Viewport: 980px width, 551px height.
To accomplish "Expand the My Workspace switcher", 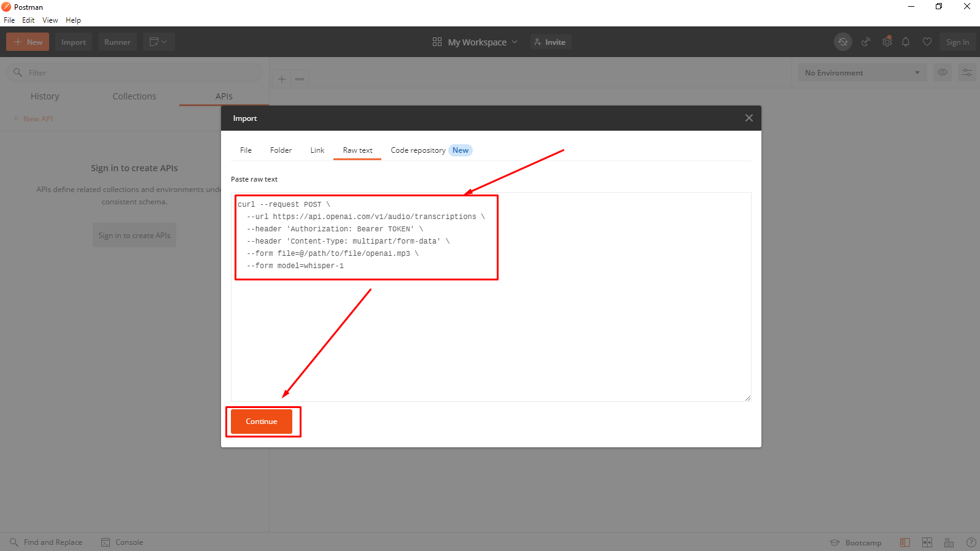I will point(475,42).
